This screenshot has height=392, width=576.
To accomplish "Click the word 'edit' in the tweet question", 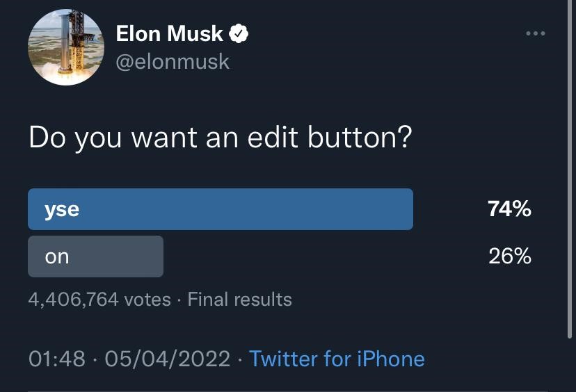I will (273, 137).
